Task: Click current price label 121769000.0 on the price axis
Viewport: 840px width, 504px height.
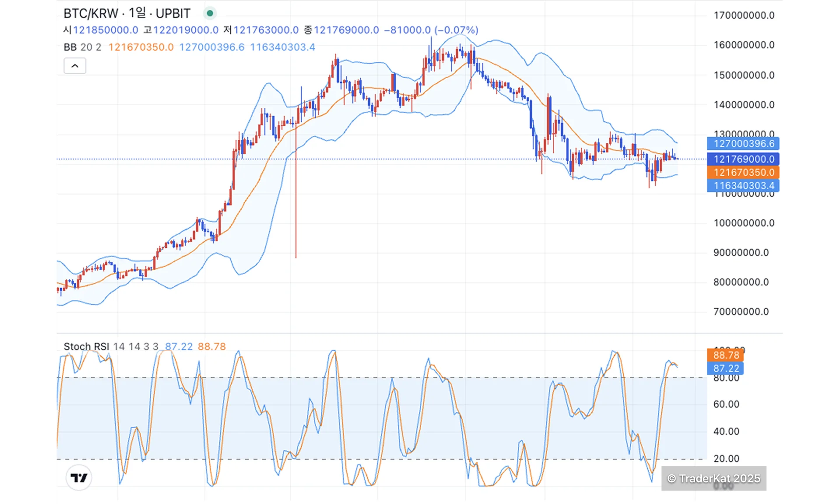Action: tap(743, 159)
